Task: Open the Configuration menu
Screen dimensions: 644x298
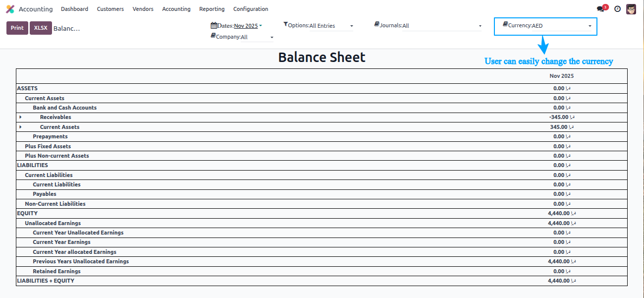Action: click(251, 9)
